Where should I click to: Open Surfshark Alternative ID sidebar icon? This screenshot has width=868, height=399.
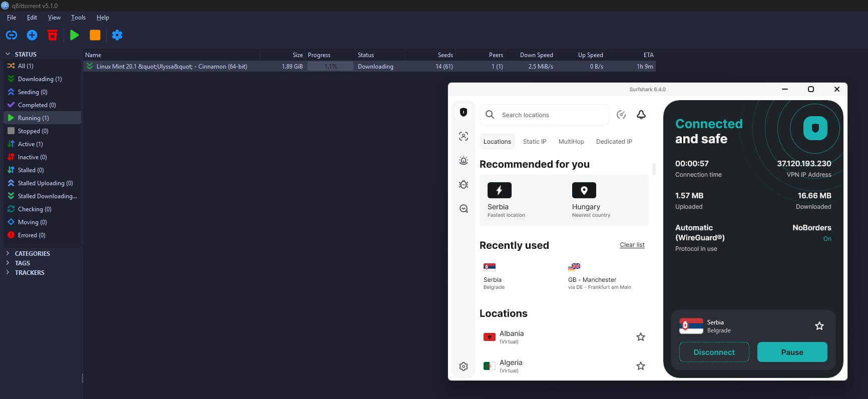click(464, 136)
